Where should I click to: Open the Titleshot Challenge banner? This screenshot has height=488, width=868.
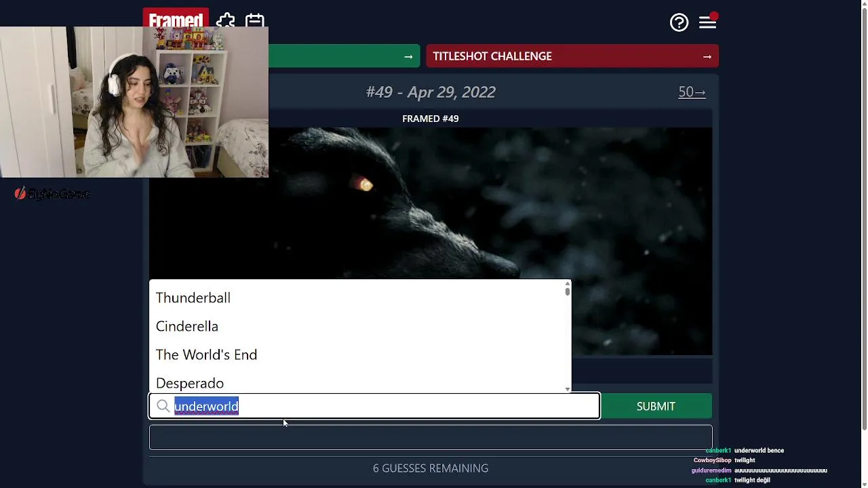pos(572,56)
